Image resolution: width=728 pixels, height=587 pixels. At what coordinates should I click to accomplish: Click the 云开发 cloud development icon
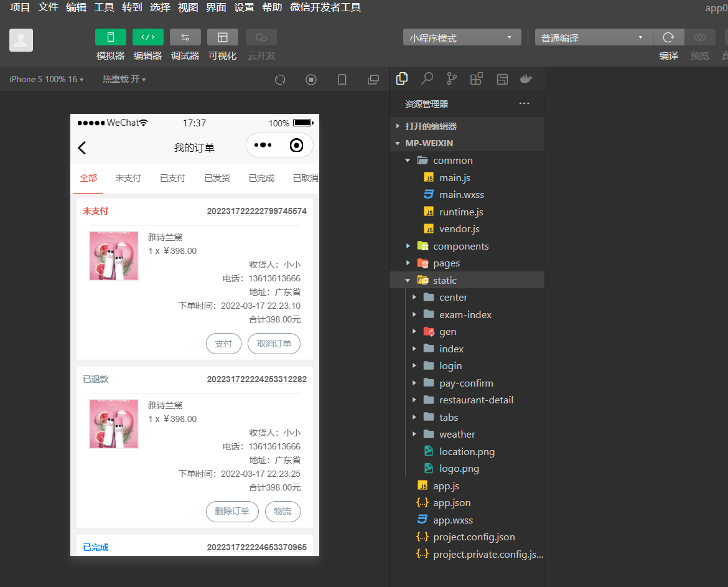point(261,37)
